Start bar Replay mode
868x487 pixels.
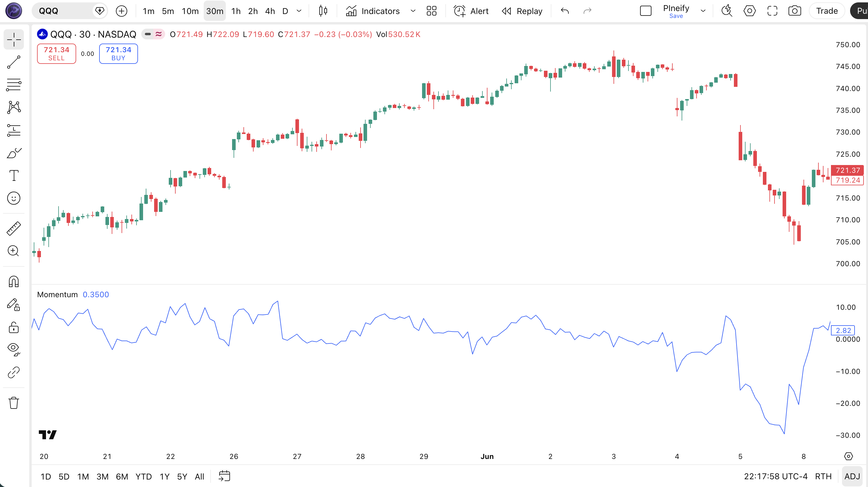click(522, 11)
